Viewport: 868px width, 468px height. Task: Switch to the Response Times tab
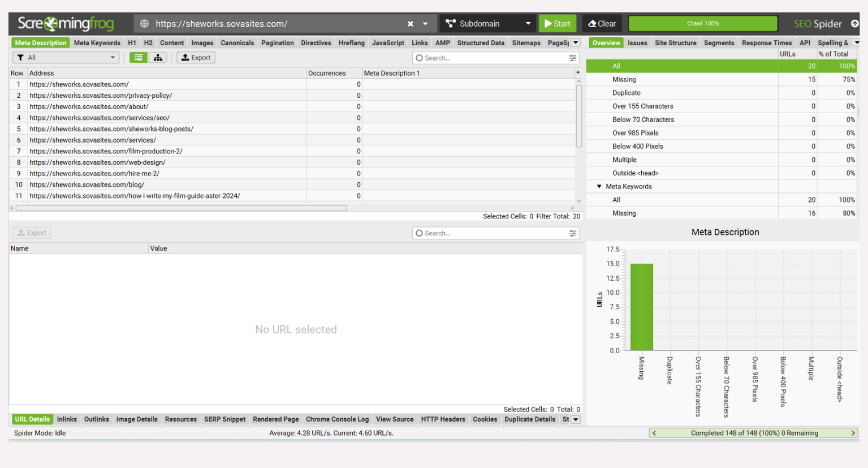click(767, 43)
